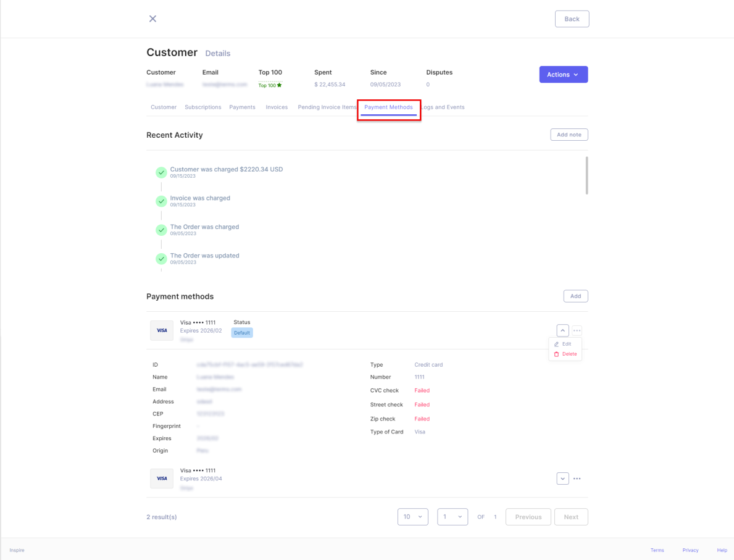Click the Back button
This screenshot has height=560, width=734.
[572, 19]
